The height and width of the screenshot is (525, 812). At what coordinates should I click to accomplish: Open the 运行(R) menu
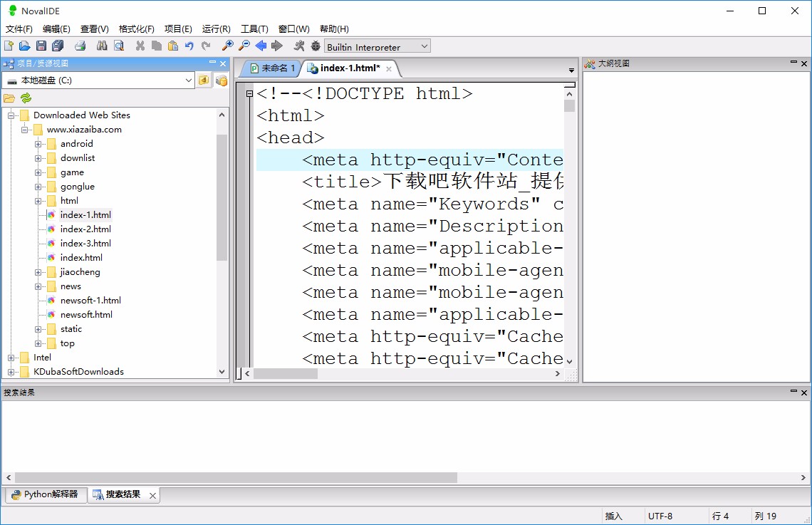[x=216, y=29]
